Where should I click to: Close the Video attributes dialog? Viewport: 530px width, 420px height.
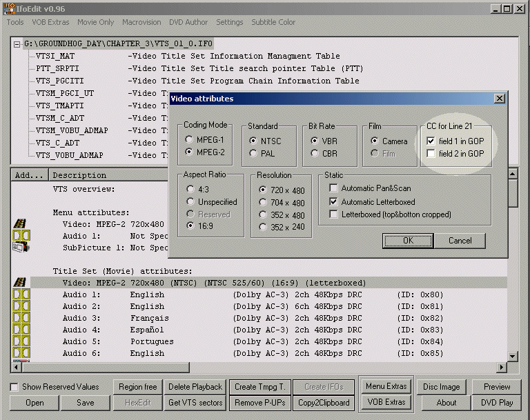click(x=499, y=99)
